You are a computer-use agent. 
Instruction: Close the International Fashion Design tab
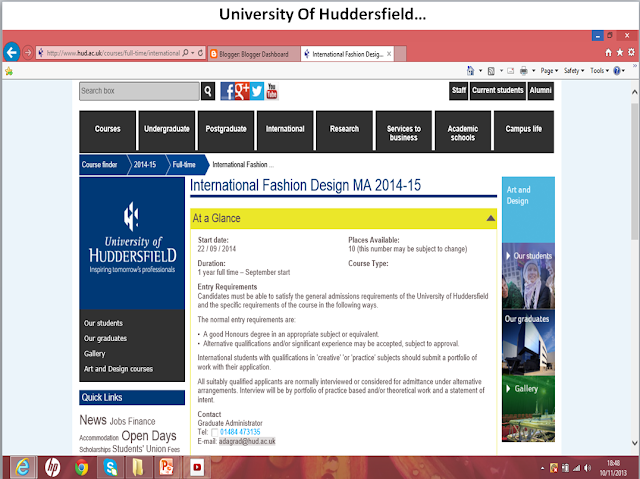[x=389, y=54]
